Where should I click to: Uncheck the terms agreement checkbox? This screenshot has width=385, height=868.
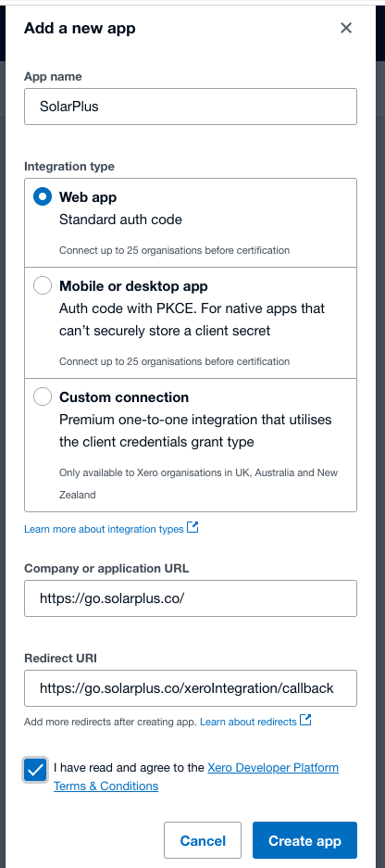tap(35, 770)
